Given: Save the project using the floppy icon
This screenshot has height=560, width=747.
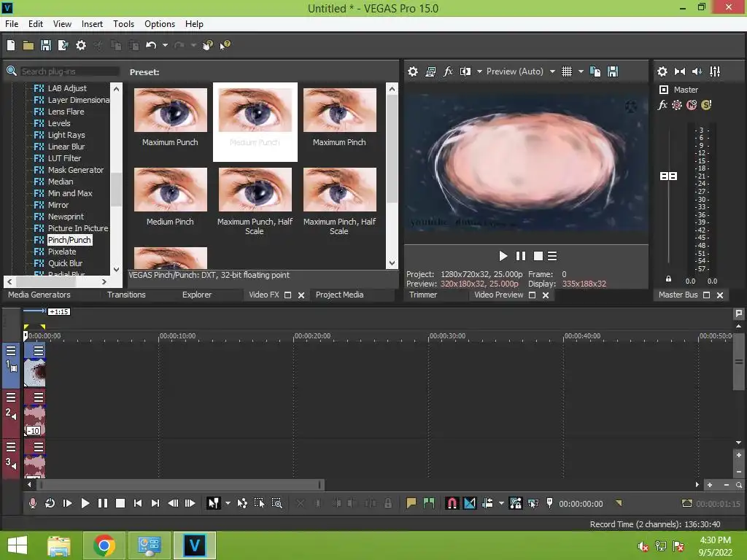Looking at the screenshot, I should tap(46, 45).
